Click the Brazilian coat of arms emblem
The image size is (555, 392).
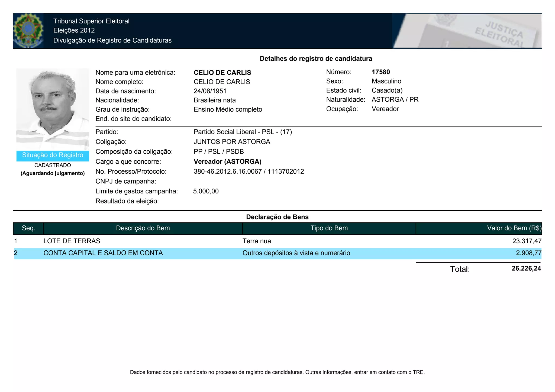tap(28, 31)
